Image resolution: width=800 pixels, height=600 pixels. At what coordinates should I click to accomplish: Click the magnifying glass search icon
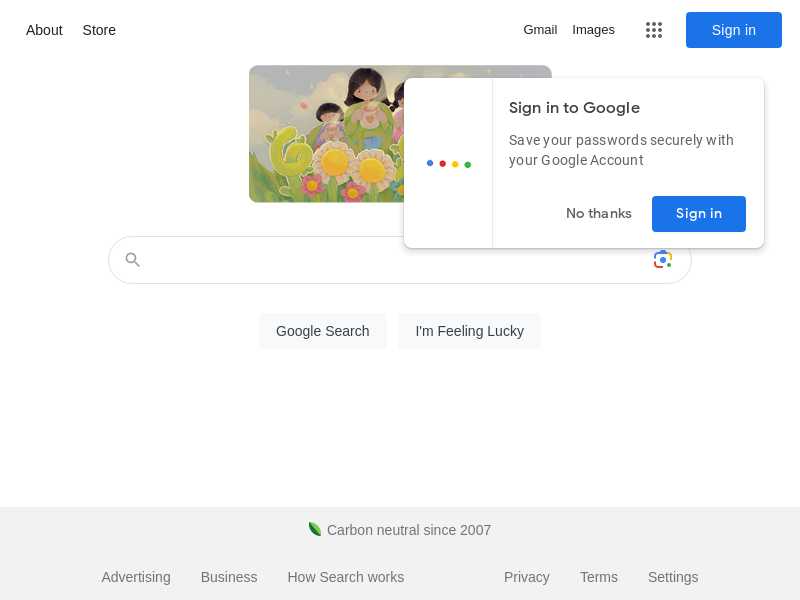click(x=132, y=260)
